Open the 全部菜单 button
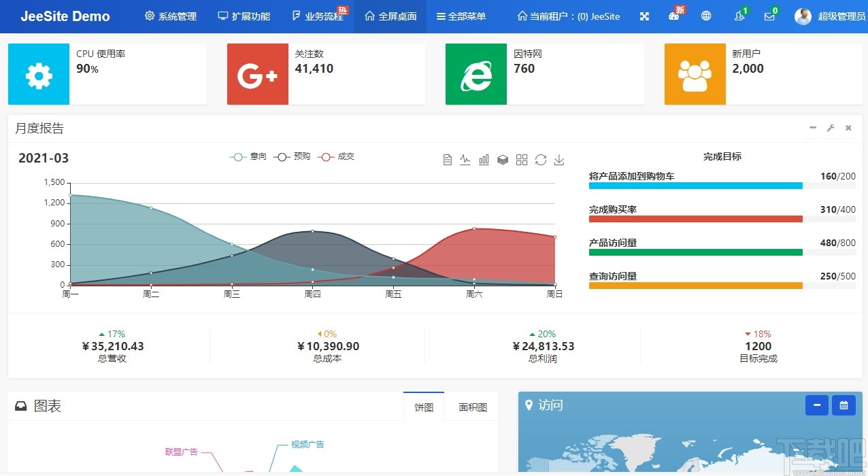The width and height of the screenshot is (868, 476). [461, 16]
